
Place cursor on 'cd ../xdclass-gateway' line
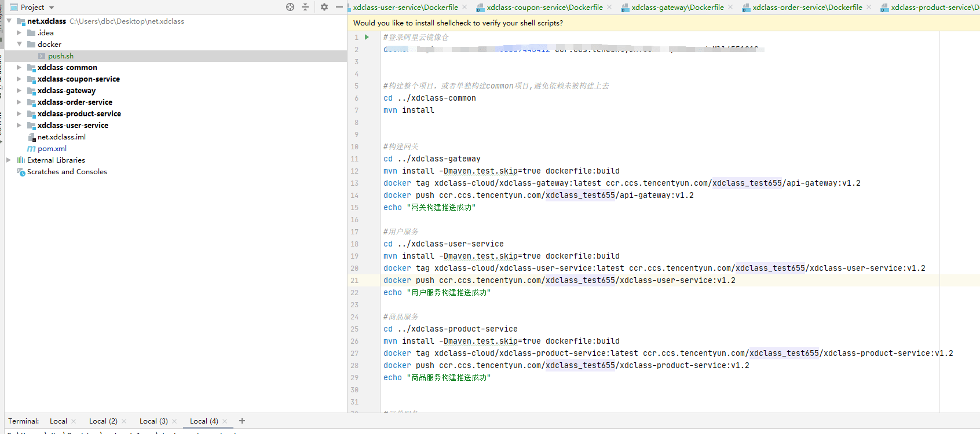pyautogui.click(x=432, y=159)
